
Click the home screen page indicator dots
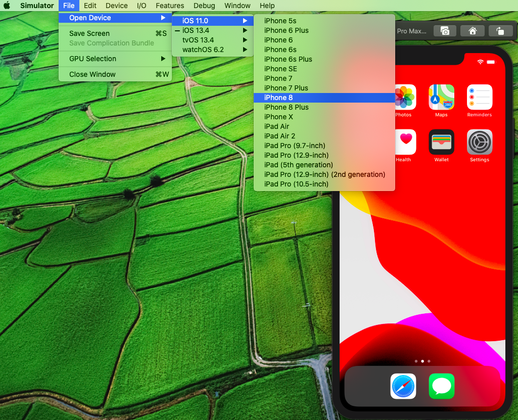[x=422, y=361]
